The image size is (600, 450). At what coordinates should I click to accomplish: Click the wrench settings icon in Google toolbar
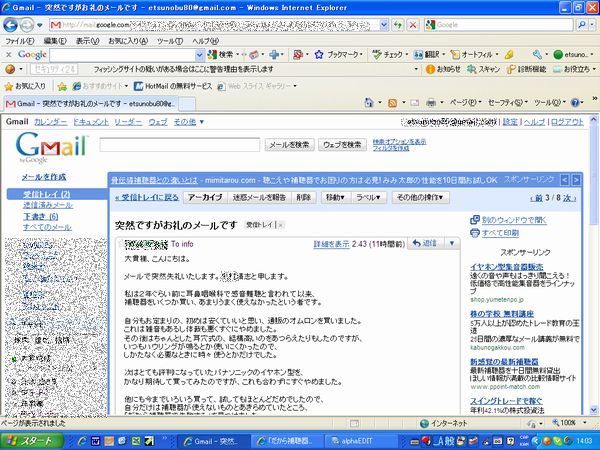pyautogui.click(x=537, y=55)
